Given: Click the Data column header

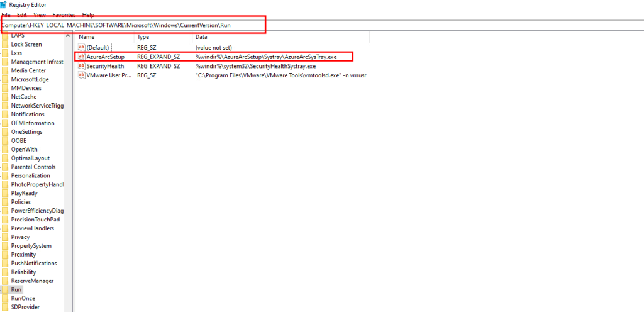Looking at the screenshot, I should [203, 37].
